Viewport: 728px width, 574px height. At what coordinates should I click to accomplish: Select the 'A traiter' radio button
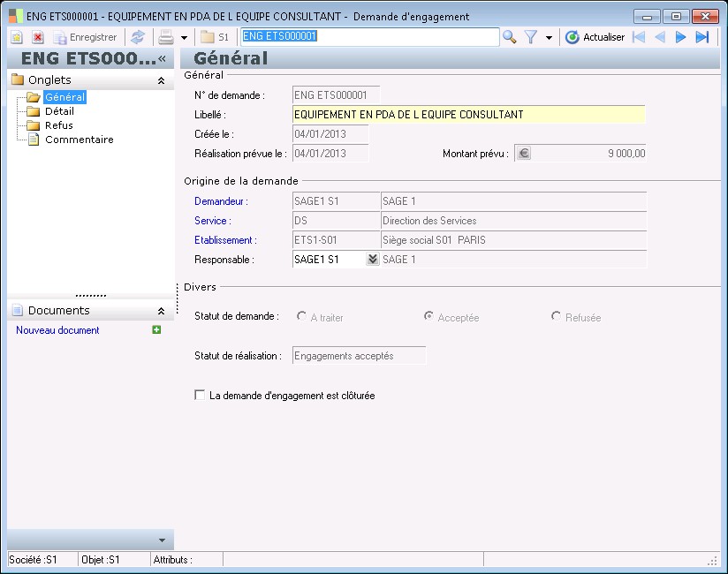click(302, 317)
